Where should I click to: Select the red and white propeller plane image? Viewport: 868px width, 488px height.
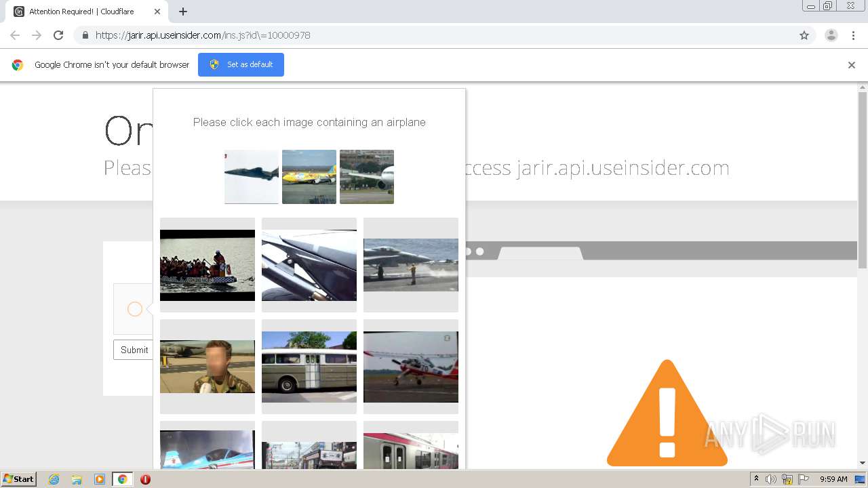click(x=411, y=367)
